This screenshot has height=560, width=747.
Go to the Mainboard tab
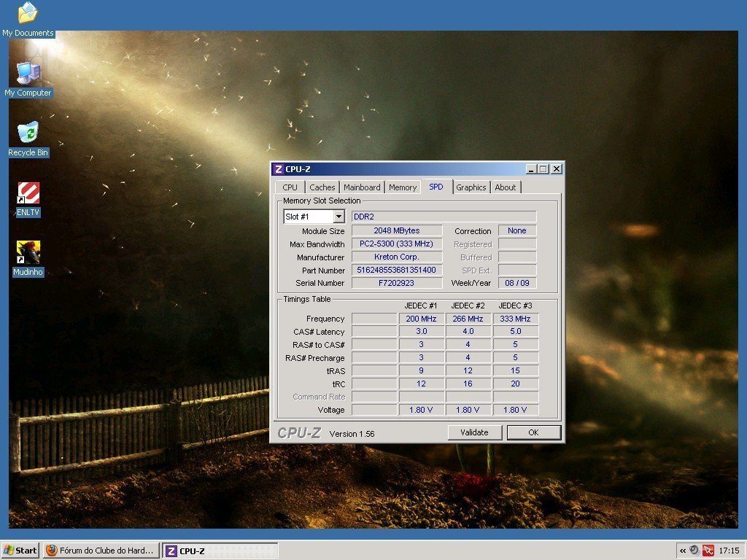tap(362, 187)
